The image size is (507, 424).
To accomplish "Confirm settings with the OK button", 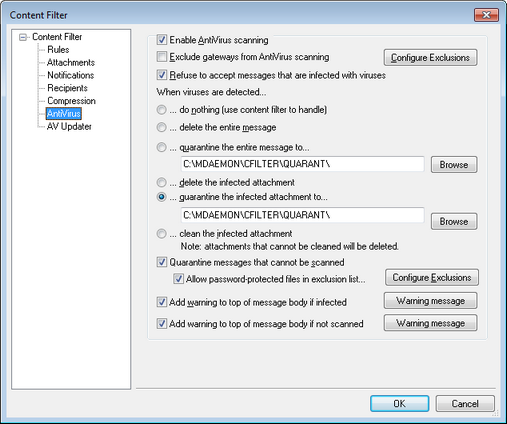I will point(399,404).
